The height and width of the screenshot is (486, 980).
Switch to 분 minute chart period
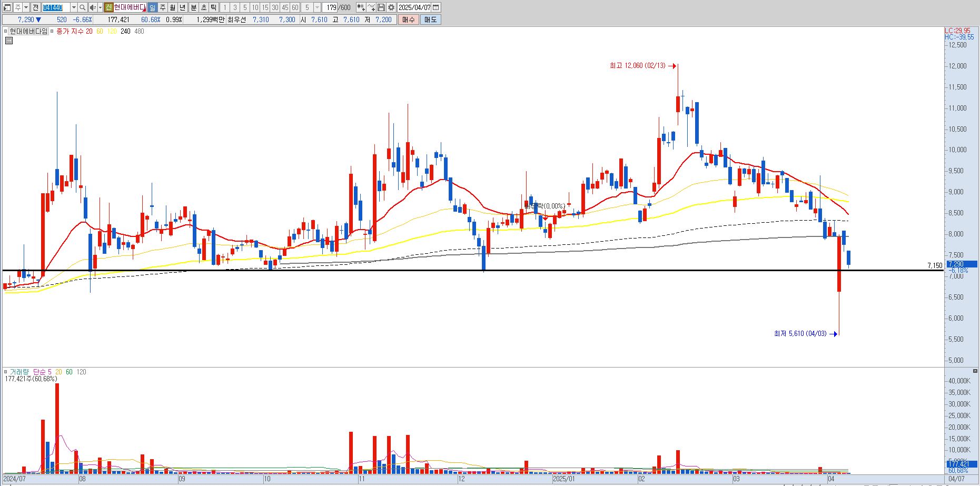pyautogui.click(x=193, y=7)
